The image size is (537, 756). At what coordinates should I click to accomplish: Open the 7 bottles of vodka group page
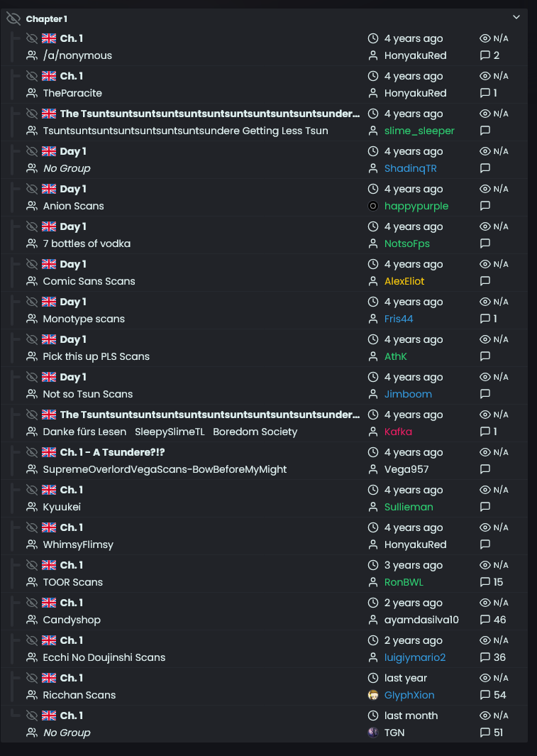point(87,243)
